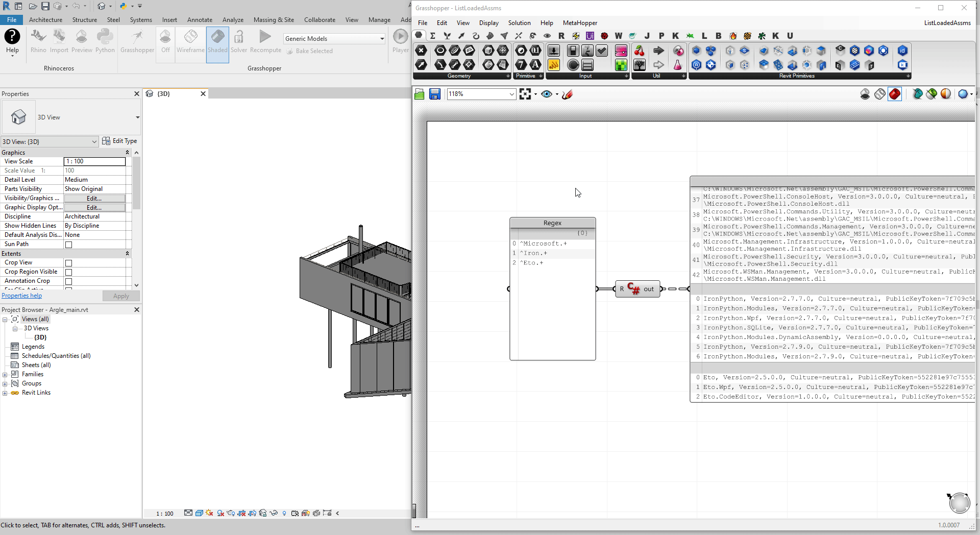
Task: Click the Properties help link
Action: (22, 296)
